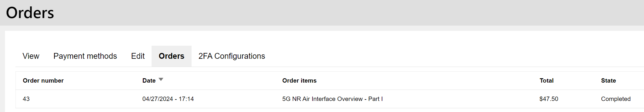Click the Completed state cell
The image size is (644, 112).
tap(616, 99)
